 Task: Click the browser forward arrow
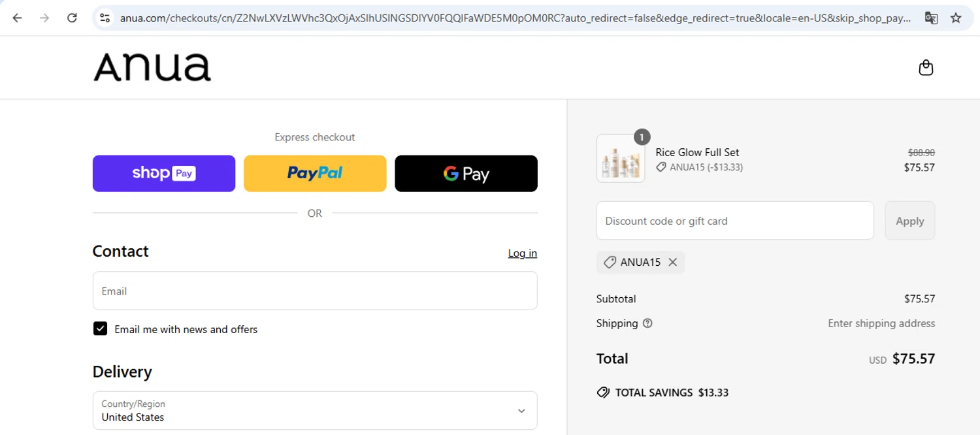coord(44,18)
